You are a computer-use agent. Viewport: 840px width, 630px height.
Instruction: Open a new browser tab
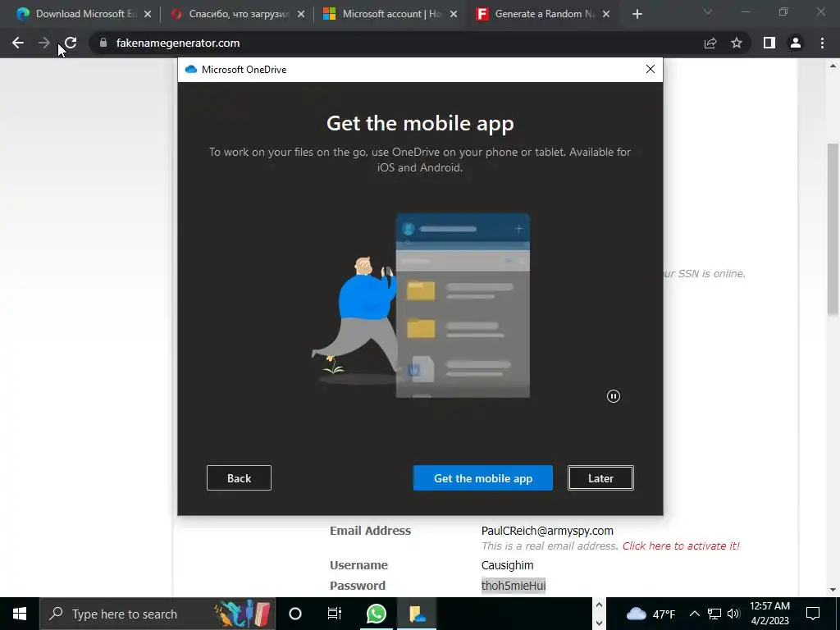pyautogui.click(x=637, y=15)
